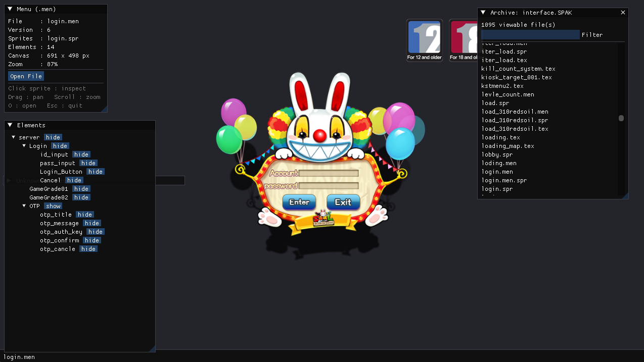Hide the GameGrade02 element
This screenshot has height=362, width=644.
click(x=81, y=197)
